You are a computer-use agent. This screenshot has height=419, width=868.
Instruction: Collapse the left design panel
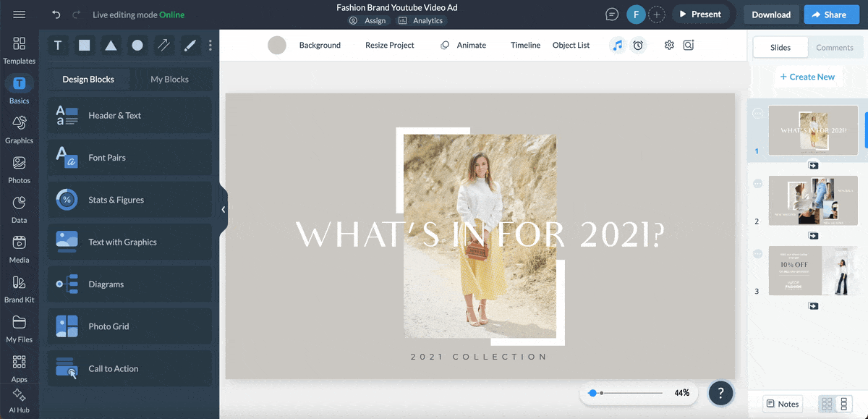224,209
